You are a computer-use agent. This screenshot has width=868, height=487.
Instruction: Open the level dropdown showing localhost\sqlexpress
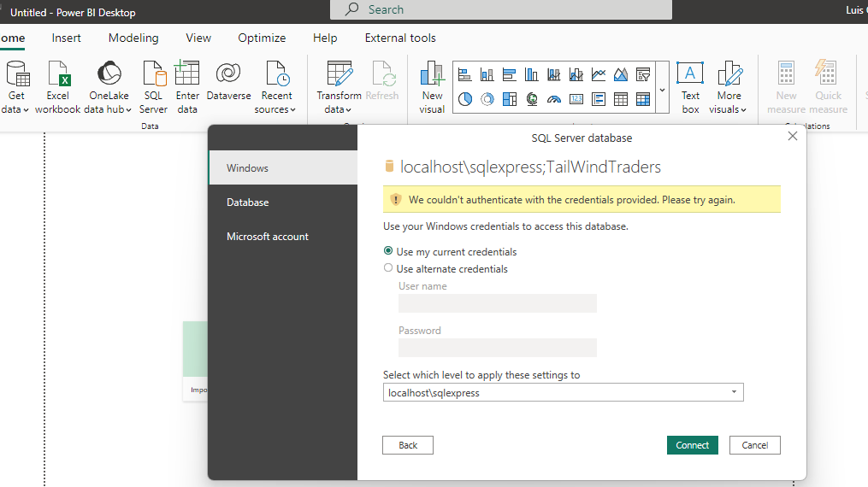(x=563, y=392)
